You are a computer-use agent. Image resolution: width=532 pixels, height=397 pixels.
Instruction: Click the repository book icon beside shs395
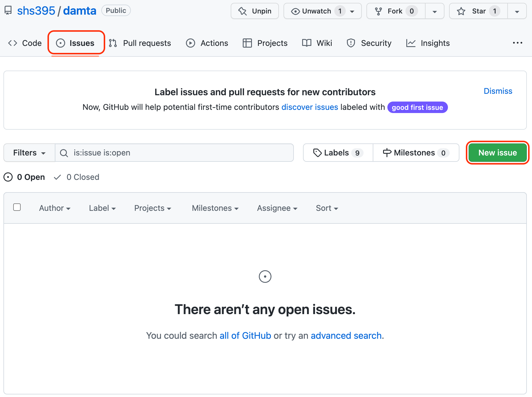coord(8,11)
